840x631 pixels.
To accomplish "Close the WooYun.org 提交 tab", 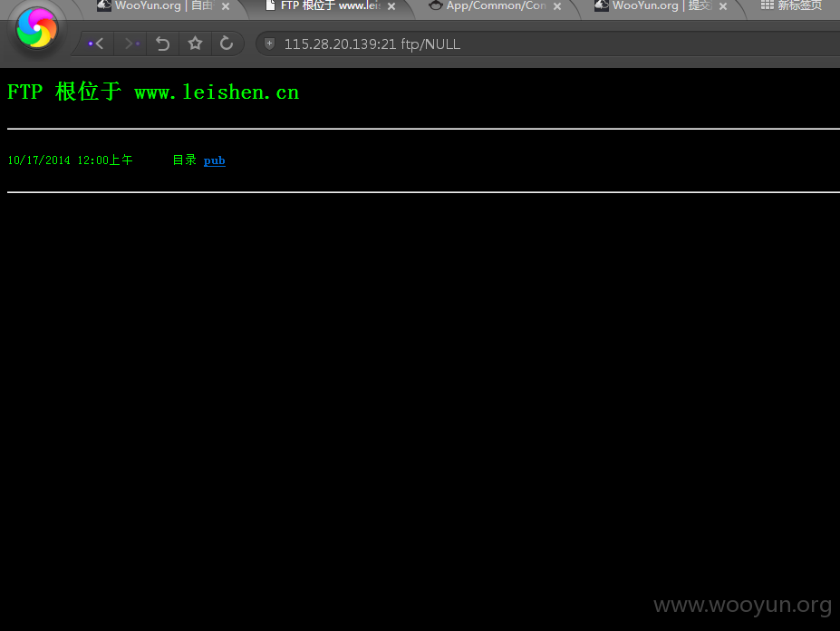I will tap(723, 6).
